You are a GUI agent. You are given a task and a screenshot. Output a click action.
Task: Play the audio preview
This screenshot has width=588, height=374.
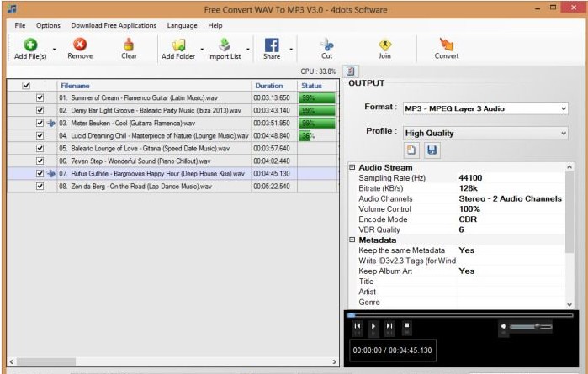coord(373,326)
